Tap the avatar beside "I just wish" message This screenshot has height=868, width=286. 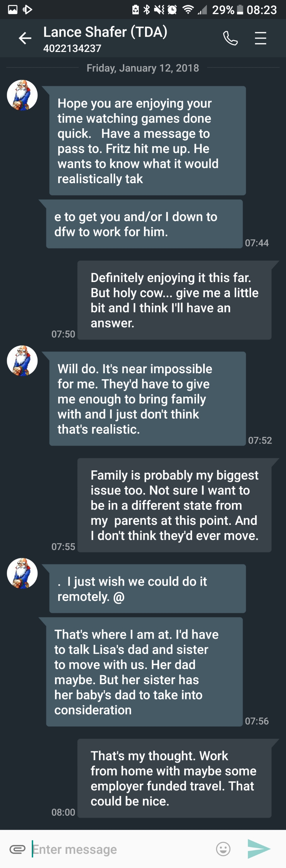pos(22,573)
